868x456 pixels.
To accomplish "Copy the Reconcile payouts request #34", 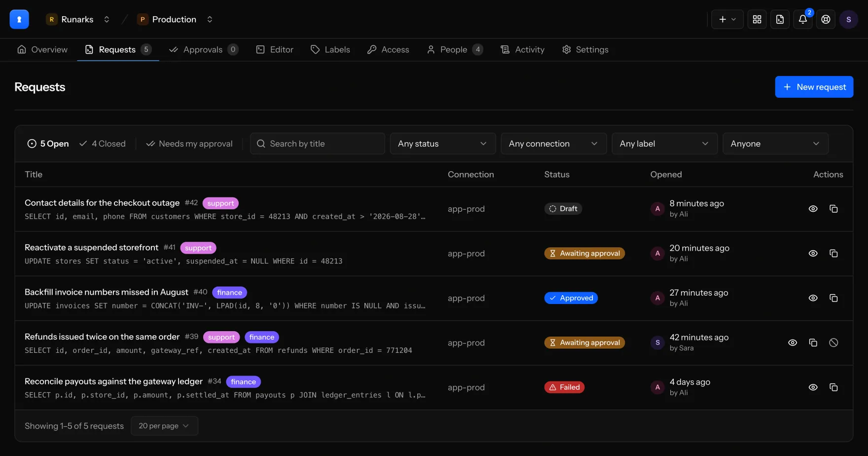I will click(833, 387).
